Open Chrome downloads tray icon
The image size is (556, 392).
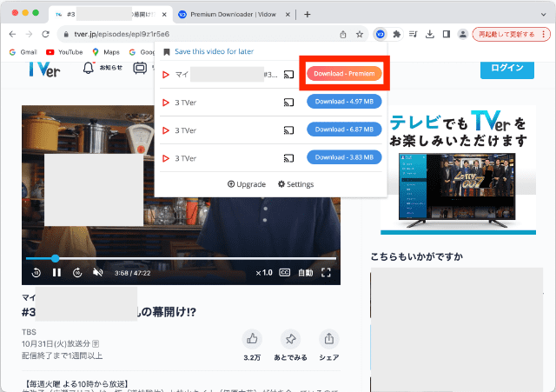[430, 34]
